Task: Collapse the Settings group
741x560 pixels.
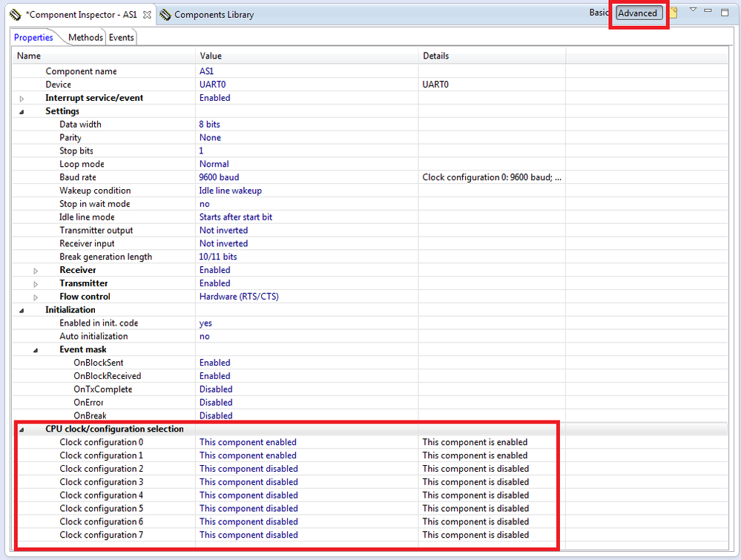Action: click(x=22, y=111)
